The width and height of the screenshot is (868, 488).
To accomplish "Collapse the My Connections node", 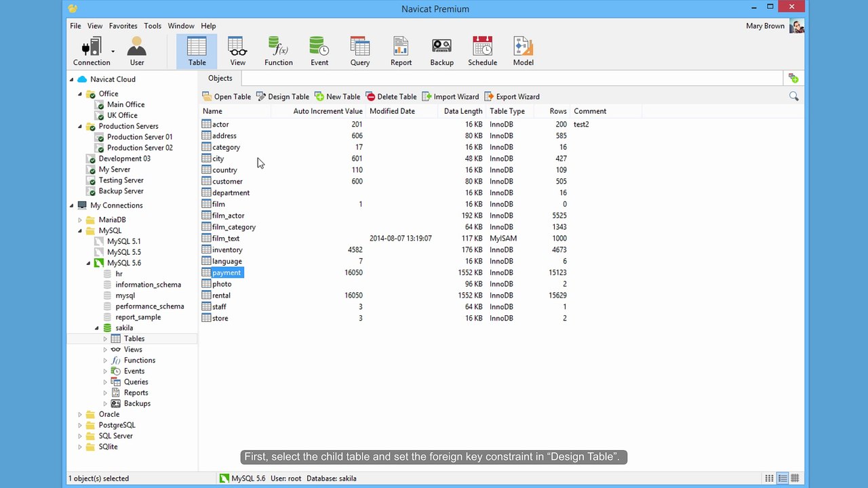I will (71, 205).
